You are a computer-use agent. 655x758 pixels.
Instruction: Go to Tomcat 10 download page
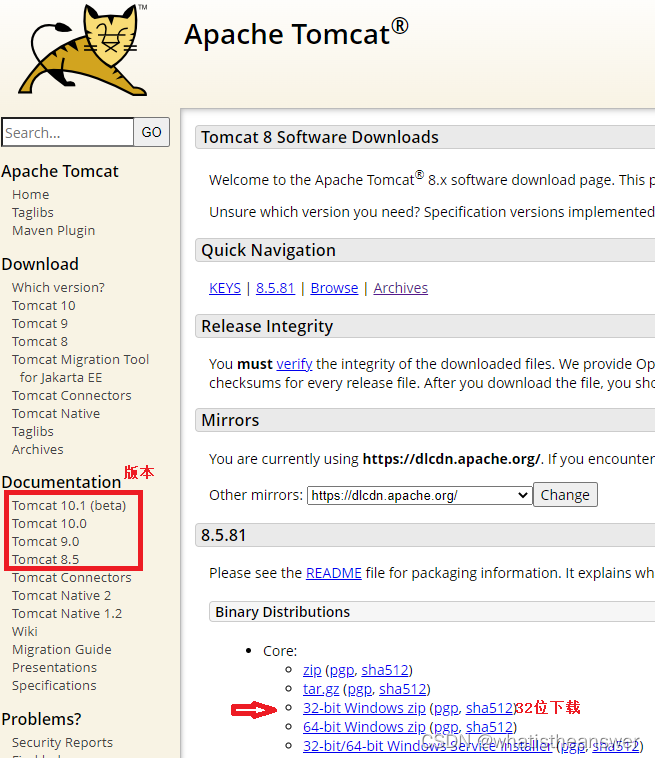click(x=44, y=306)
